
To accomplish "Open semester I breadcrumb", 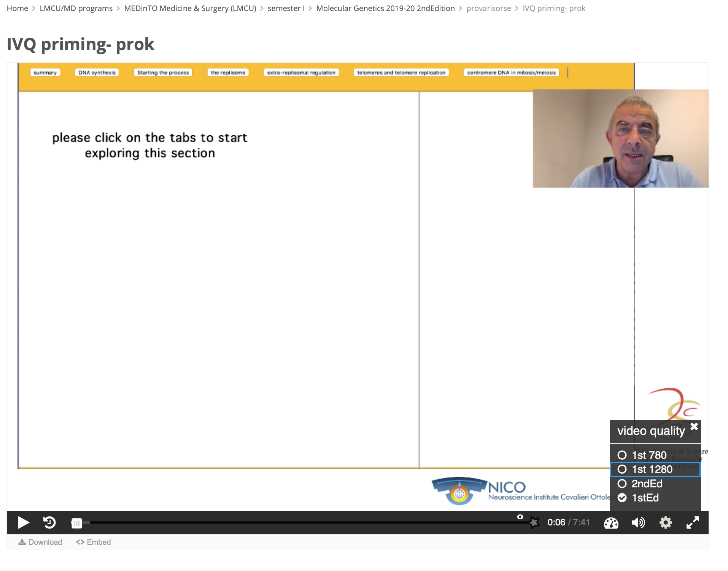I will pos(286,8).
